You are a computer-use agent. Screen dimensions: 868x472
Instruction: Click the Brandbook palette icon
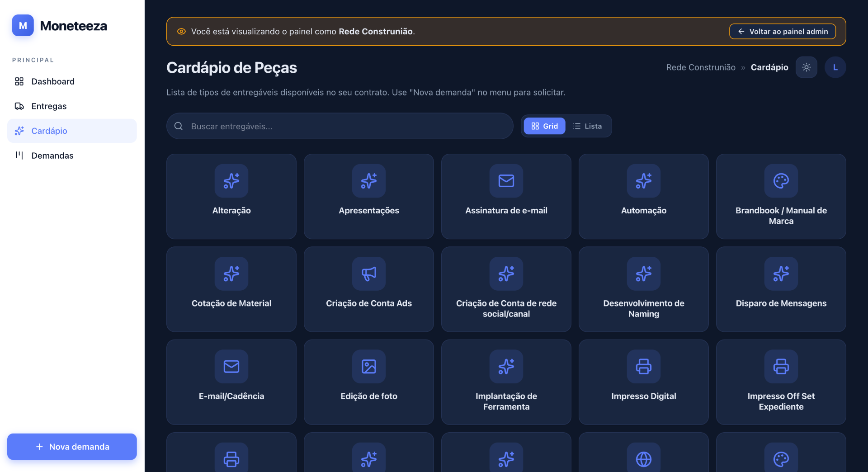point(781,181)
